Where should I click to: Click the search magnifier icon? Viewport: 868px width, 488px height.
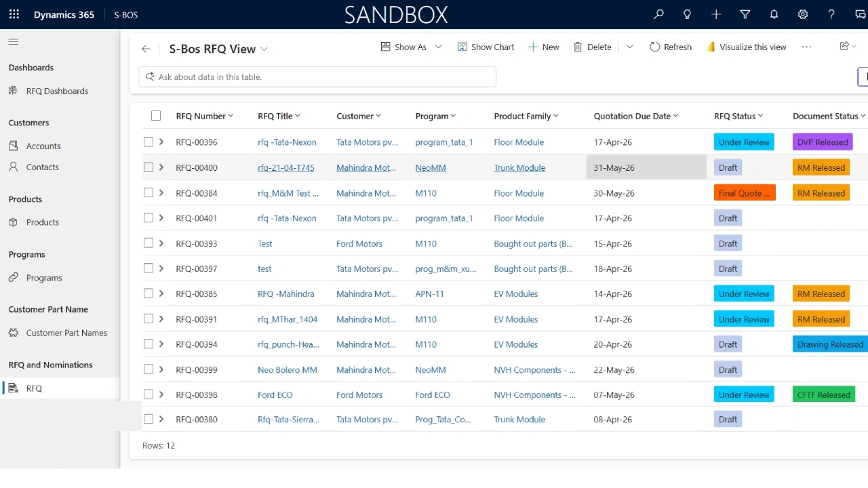coord(658,14)
